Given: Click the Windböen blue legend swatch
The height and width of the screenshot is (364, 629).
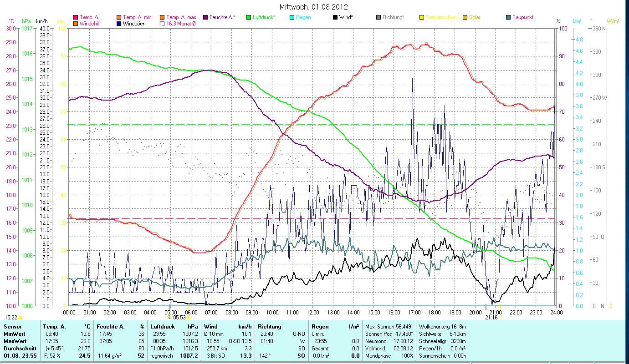Looking at the screenshot, I should tap(119, 24).
